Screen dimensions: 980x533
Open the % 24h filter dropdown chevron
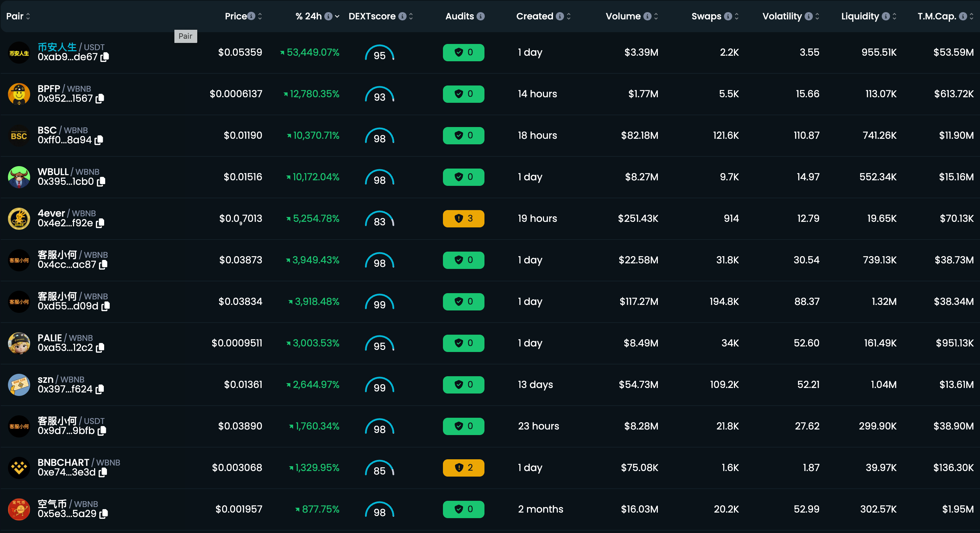tap(336, 16)
